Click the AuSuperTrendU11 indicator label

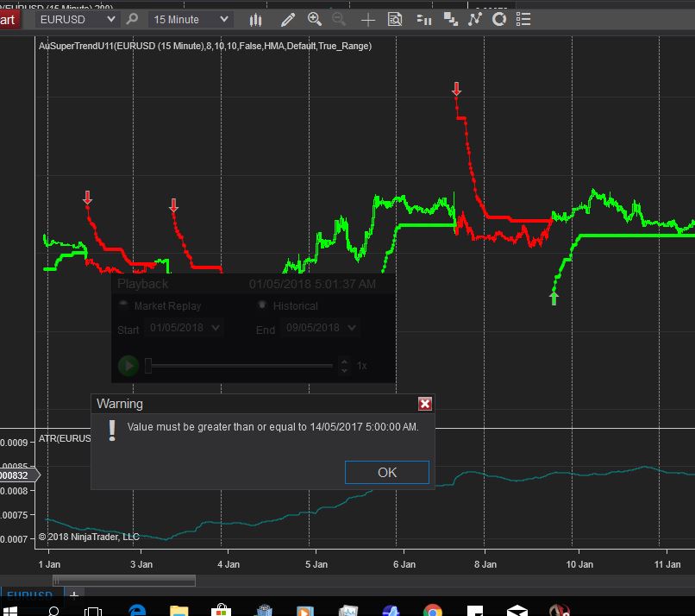(204, 46)
